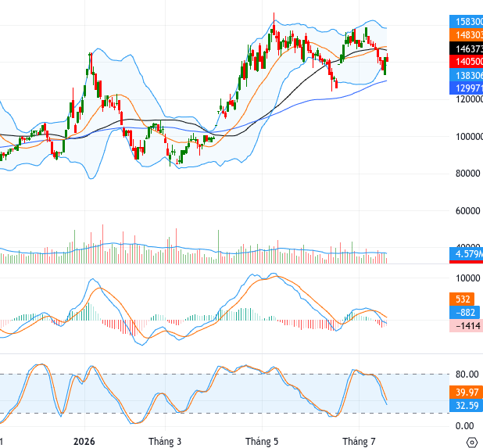Click the Tháng 3 time axis label
This screenshot has width=483, height=448.
(x=165, y=442)
